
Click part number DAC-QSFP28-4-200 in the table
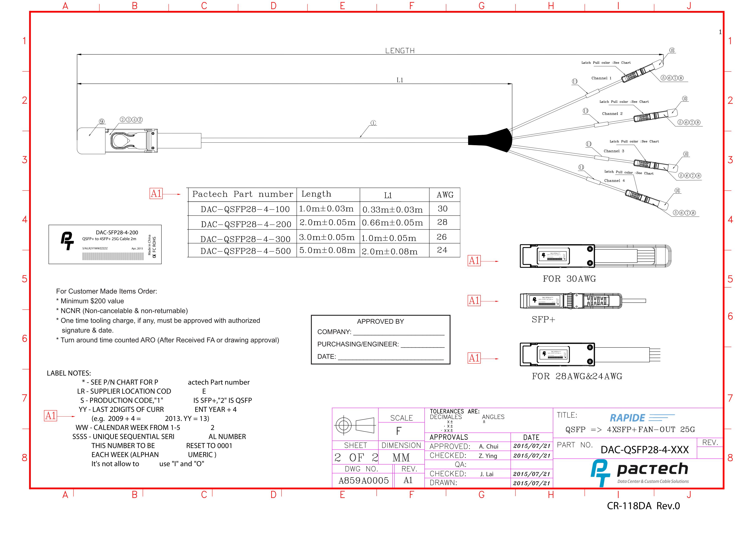pyautogui.click(x=246, y=224)
